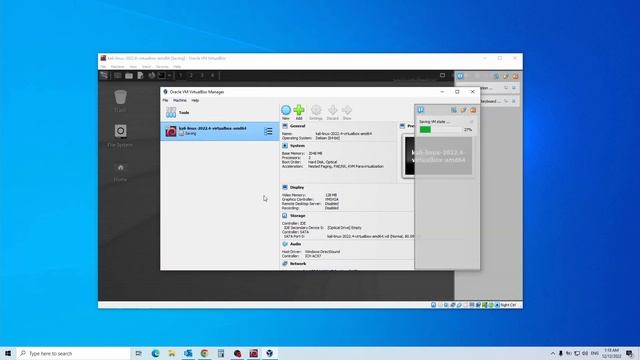Click the Display section header
This screenshot has width=640, height=360.
point(297,187)
